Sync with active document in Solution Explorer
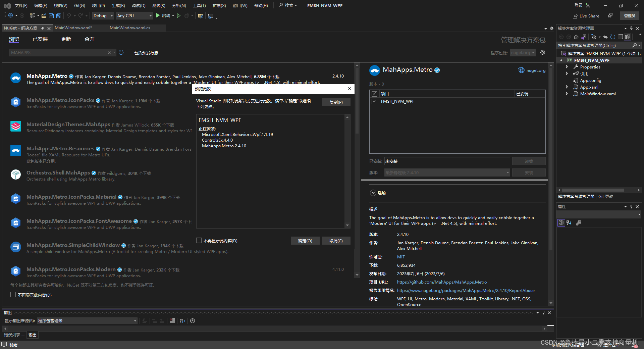Viewport: 644px width, 349px height. pyautogui.click(x=605, y=37)
